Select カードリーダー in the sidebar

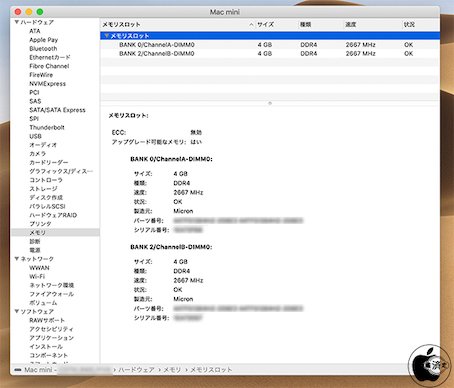tap(49, 163)
